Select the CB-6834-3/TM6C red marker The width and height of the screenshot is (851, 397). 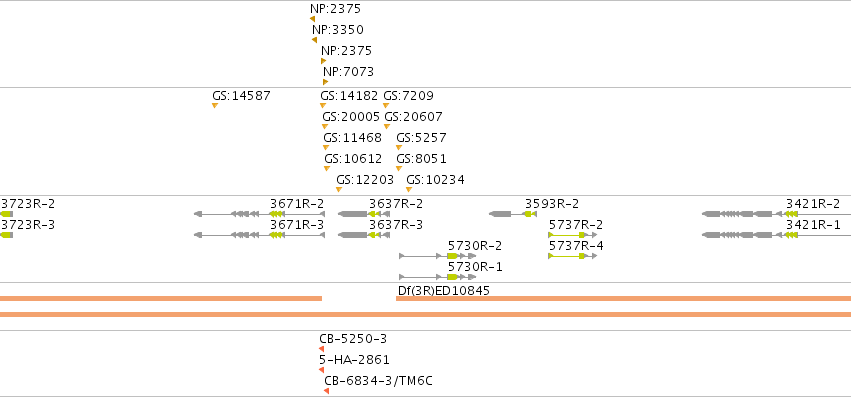[x=326, y=391]
